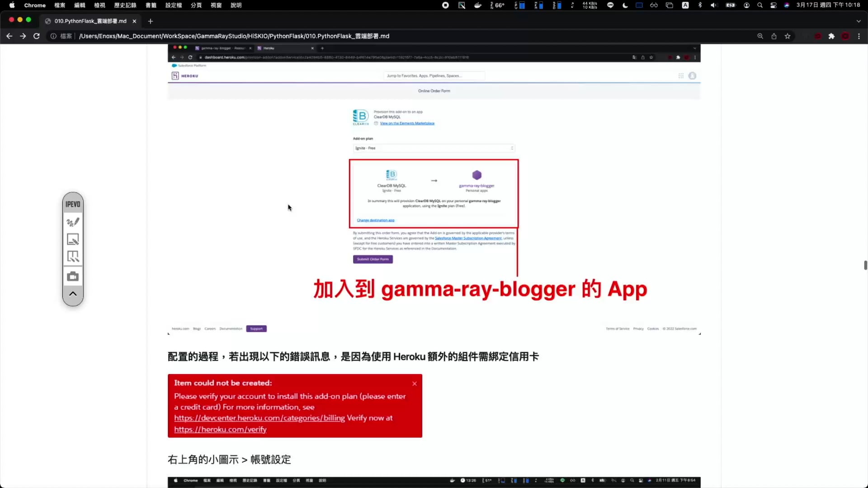Expand the tab search dropdown arrow
The height and width of the screenshot is (488, 868).
coord(859,21)
